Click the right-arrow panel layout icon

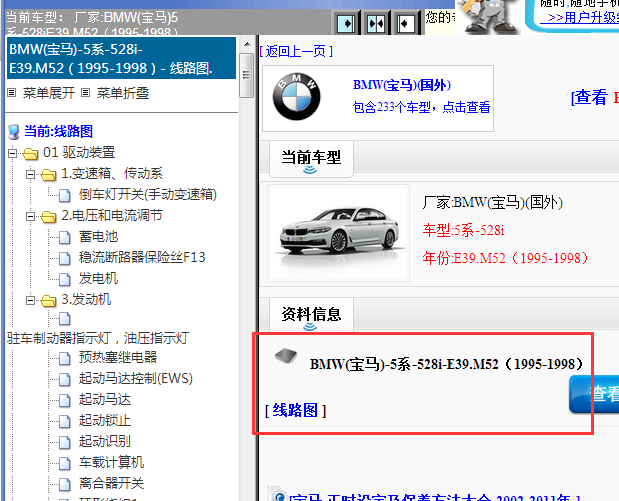[347, 24]
